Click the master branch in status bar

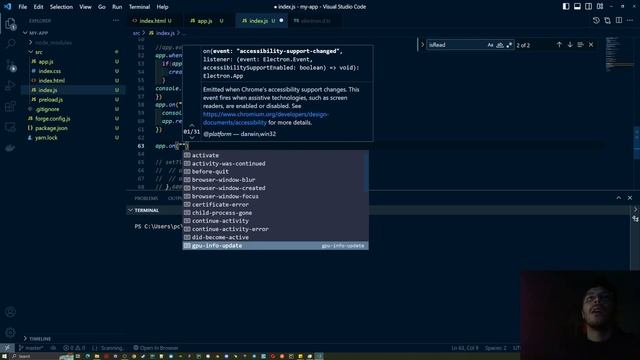click(x=31, y=348)
